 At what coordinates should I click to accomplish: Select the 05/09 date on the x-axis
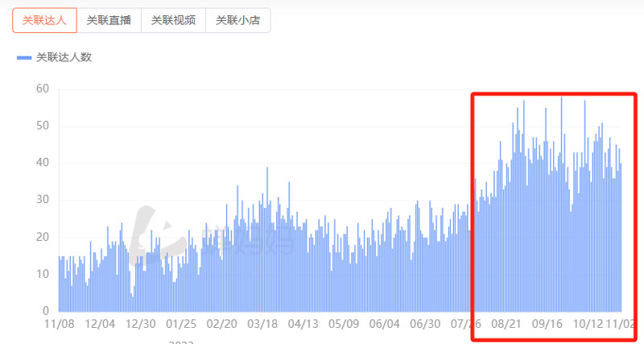coord(344,324)
